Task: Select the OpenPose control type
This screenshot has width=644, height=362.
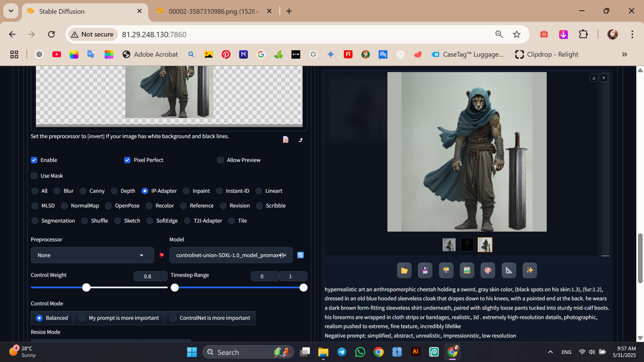Action: (109, 206)
